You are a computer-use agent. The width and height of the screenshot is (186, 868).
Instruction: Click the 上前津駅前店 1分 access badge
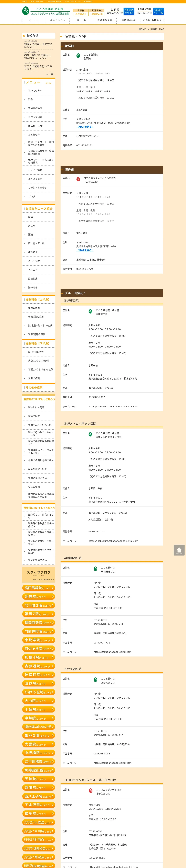tap(96, 12)
